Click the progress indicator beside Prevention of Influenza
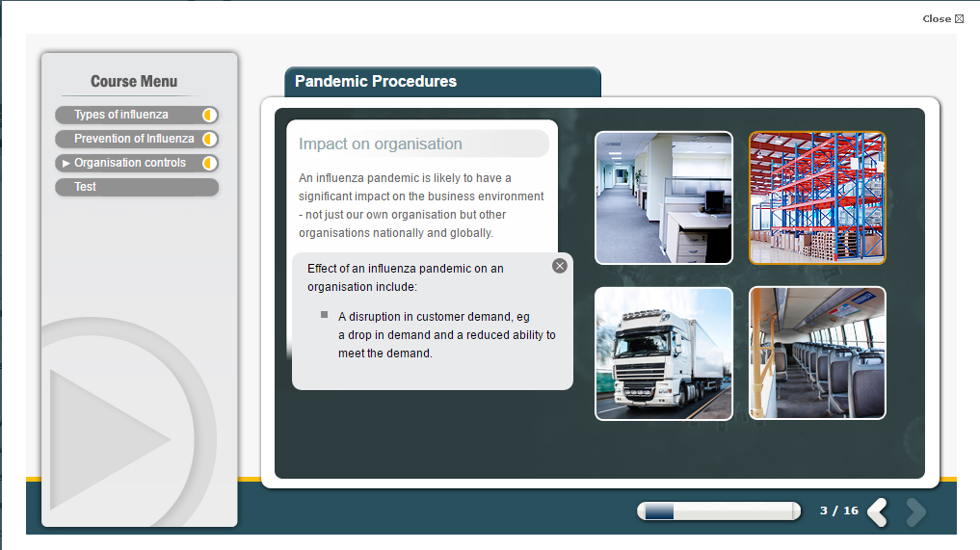This screenshot has height=550, width=980. click(209, 139)
